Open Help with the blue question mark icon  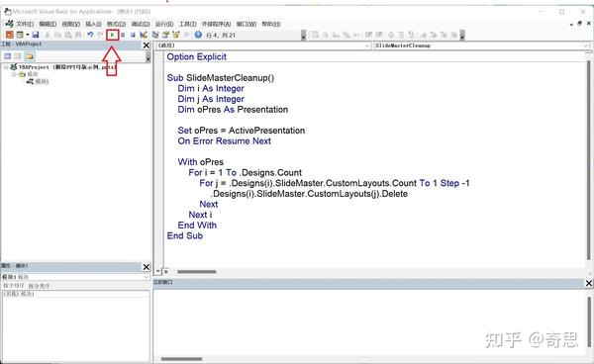(198, 35)
